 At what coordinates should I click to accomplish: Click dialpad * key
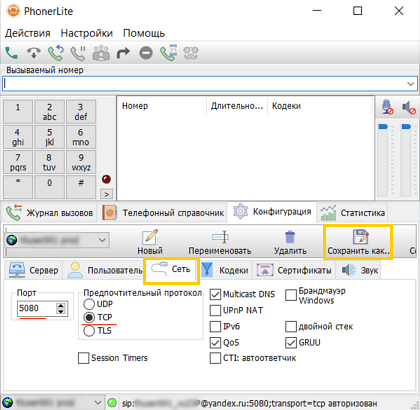point(18,187)
